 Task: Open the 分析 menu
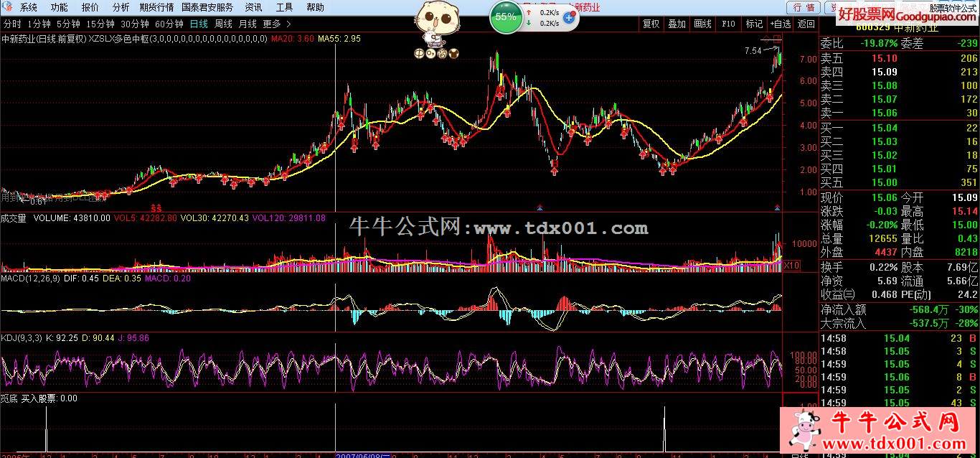(121, 7)
